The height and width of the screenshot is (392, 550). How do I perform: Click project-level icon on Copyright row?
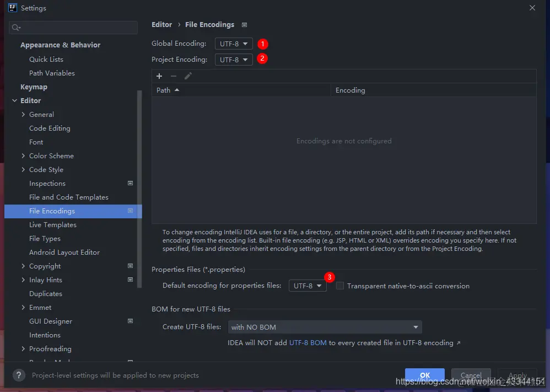(x=130, y=266)
